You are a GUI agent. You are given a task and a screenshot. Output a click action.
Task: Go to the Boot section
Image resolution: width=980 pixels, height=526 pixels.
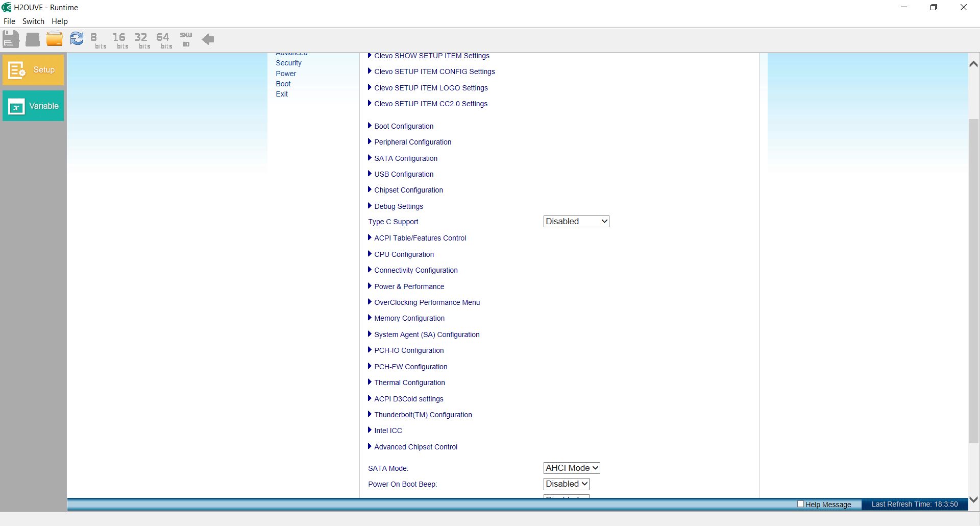coord(283,84)
